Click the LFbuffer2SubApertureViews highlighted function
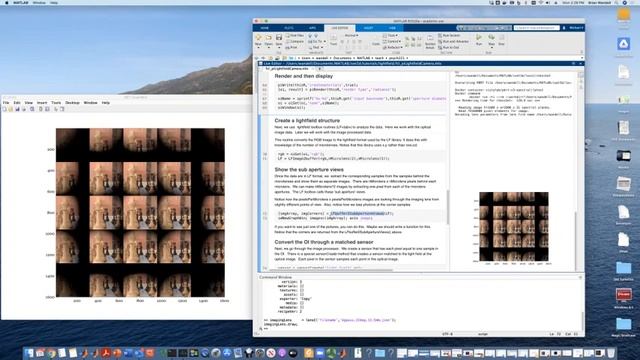Screen dimensions: 640x360 [x=357, y=213]
